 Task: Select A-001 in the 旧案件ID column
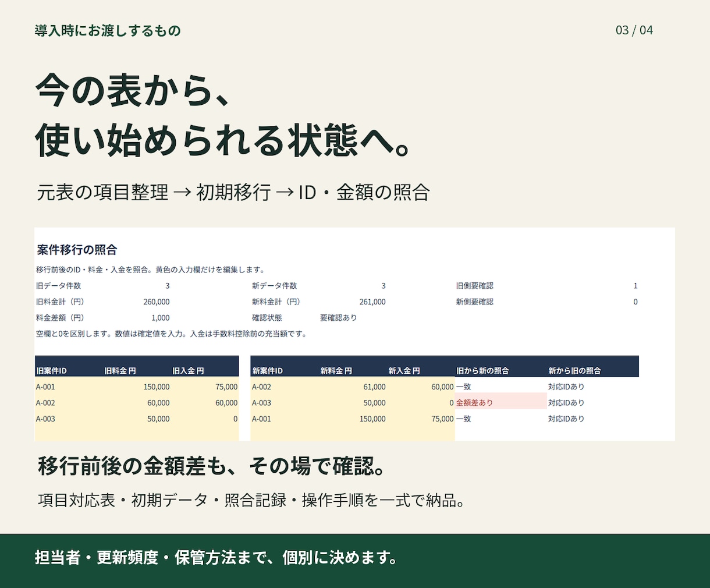point(45,387)
